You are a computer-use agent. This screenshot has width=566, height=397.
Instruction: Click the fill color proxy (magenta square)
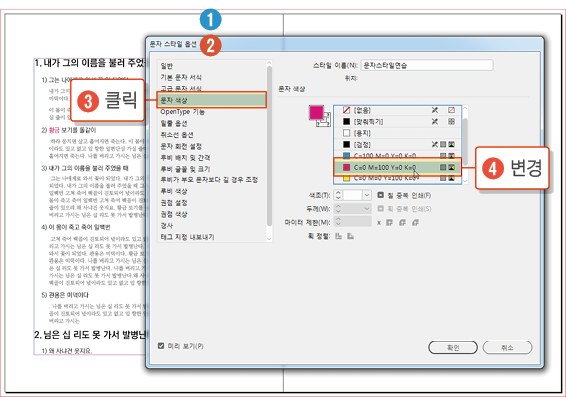click(316, 113)
